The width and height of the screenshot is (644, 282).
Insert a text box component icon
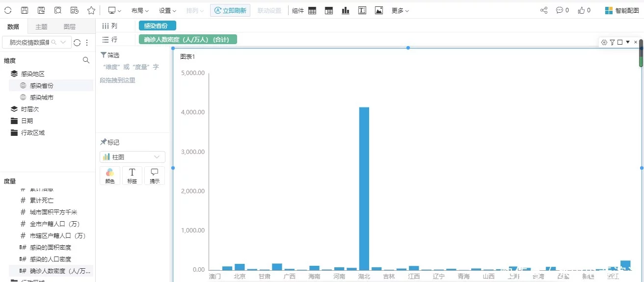(362, 10)
